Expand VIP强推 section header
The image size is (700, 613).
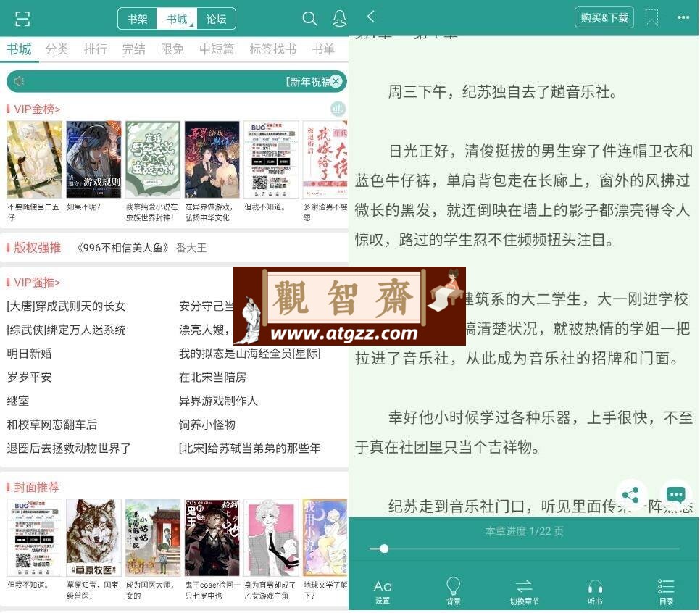[37, 282]
